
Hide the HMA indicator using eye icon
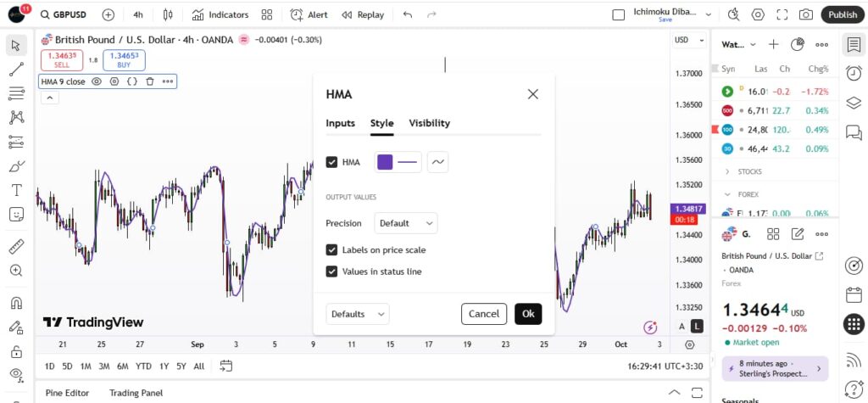pyautogui.click(x=97, y=81)
